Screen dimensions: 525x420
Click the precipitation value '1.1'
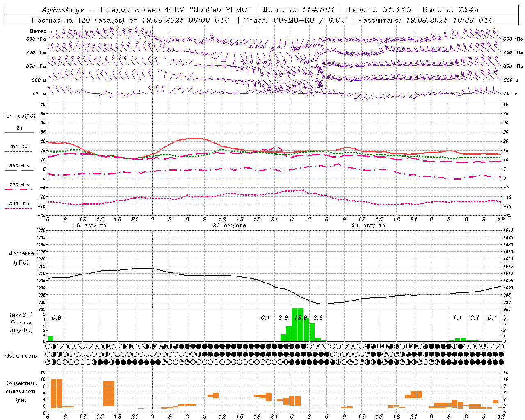click(x=457, y=317)
